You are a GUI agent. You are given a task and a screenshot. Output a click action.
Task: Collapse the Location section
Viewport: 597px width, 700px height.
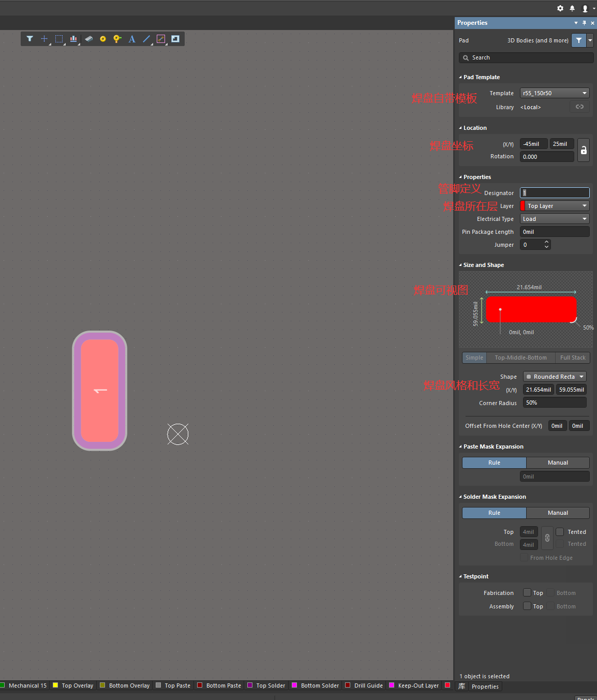(460, 128)
